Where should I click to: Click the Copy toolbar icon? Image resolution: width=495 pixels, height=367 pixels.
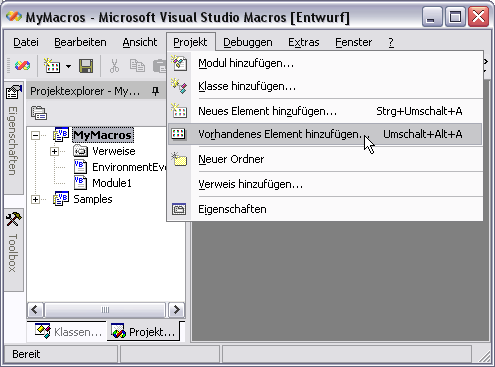(137, 66)
